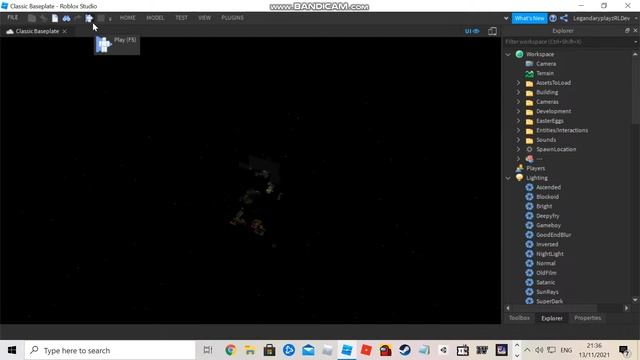Open Steam from the taskbar
This screenshot has width=640, height=360.
[x=405, y=350]
